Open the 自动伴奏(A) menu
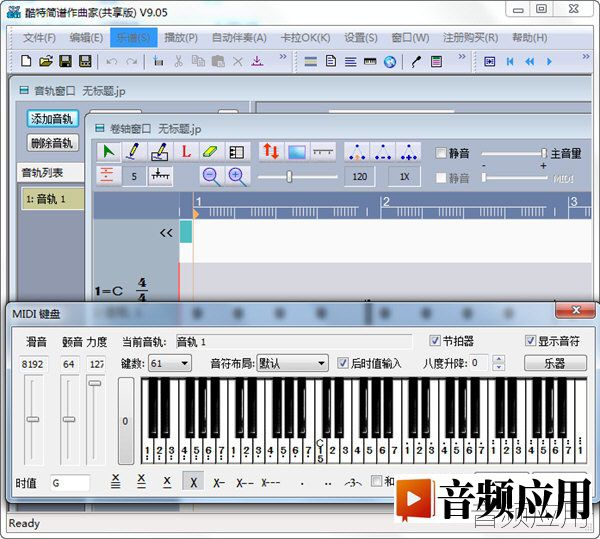Viewport: 600px width, 539px height. pos(240,38)
